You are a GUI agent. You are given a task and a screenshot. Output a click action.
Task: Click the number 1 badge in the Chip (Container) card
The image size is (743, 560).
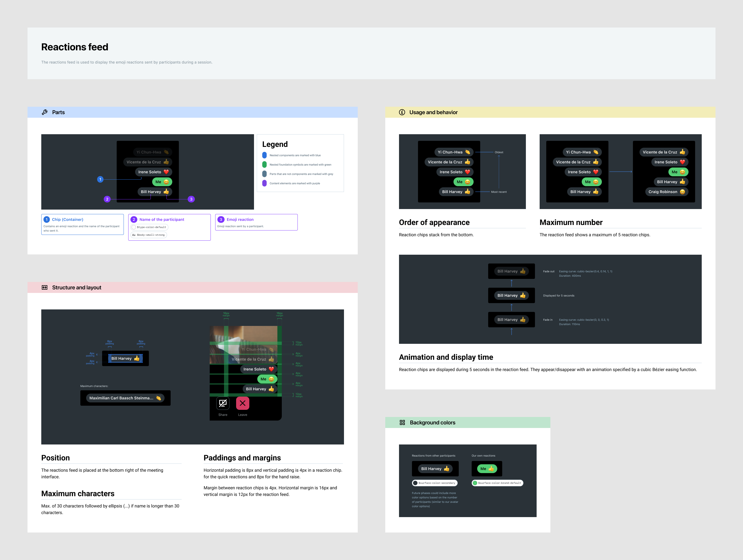click(47, 219)
